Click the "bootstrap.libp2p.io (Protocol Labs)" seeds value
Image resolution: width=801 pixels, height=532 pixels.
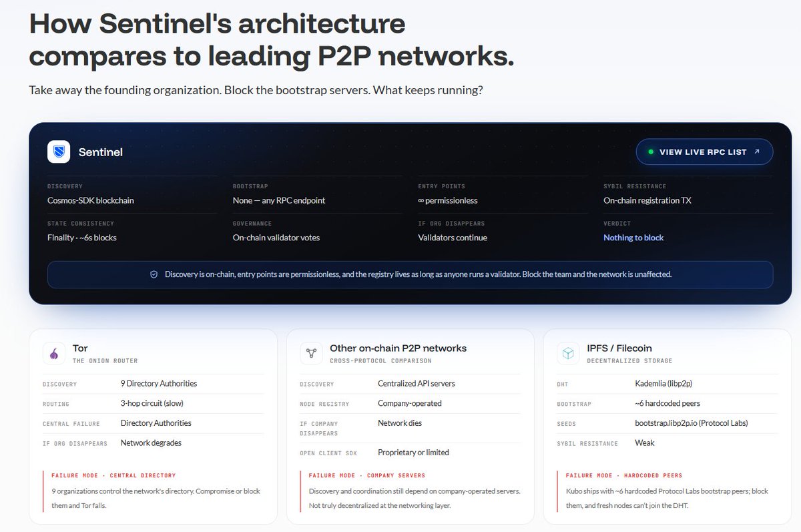point(692,423)
